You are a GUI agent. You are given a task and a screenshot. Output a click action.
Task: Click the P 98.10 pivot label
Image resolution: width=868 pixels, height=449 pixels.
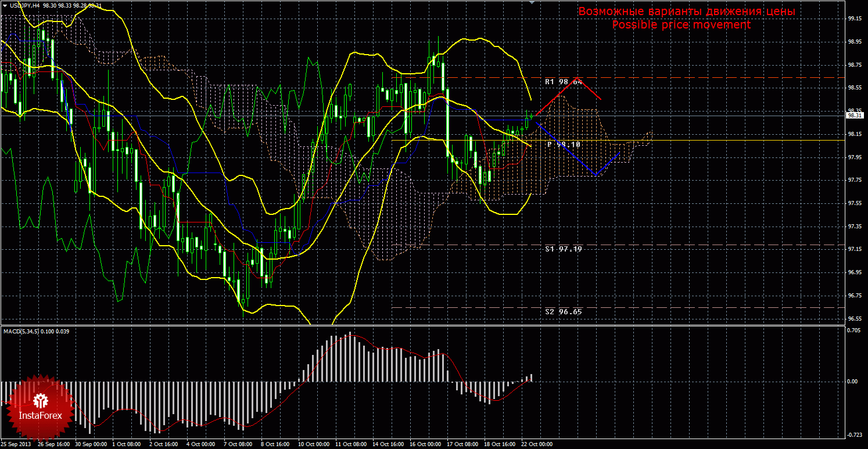click(x=564, y=144)
